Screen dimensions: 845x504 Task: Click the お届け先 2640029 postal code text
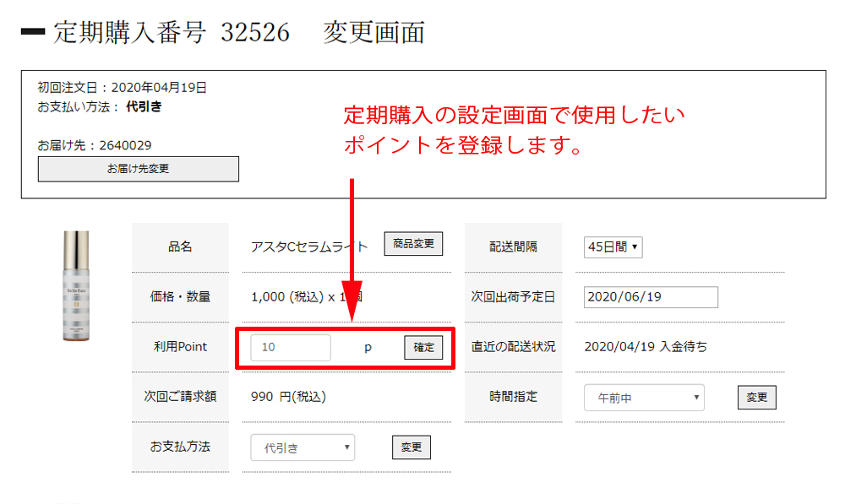[95, 145]
